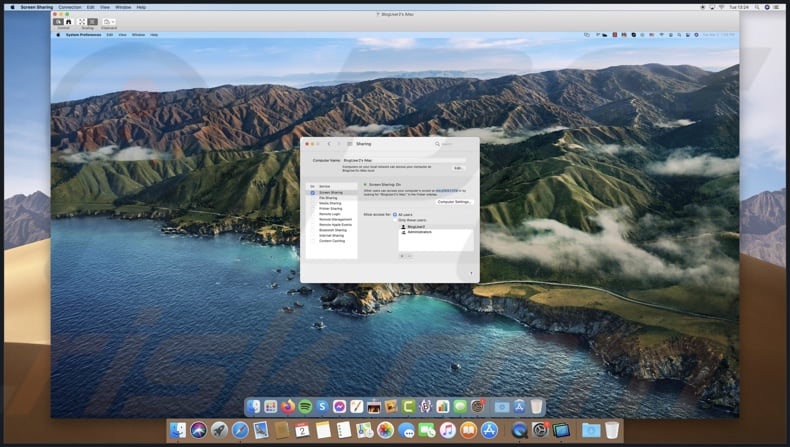
Task: Open Messenger in the remote dock
Action: pos(339,406)
